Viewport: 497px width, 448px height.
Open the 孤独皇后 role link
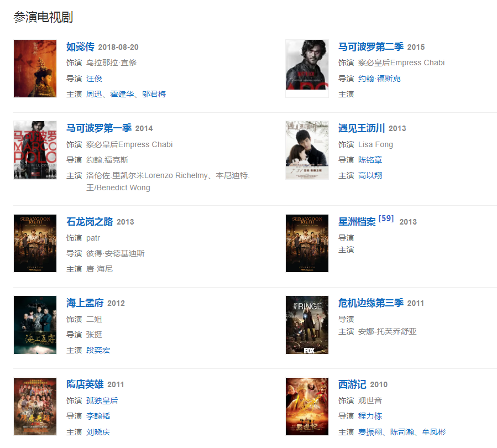[x=102, y=400]
